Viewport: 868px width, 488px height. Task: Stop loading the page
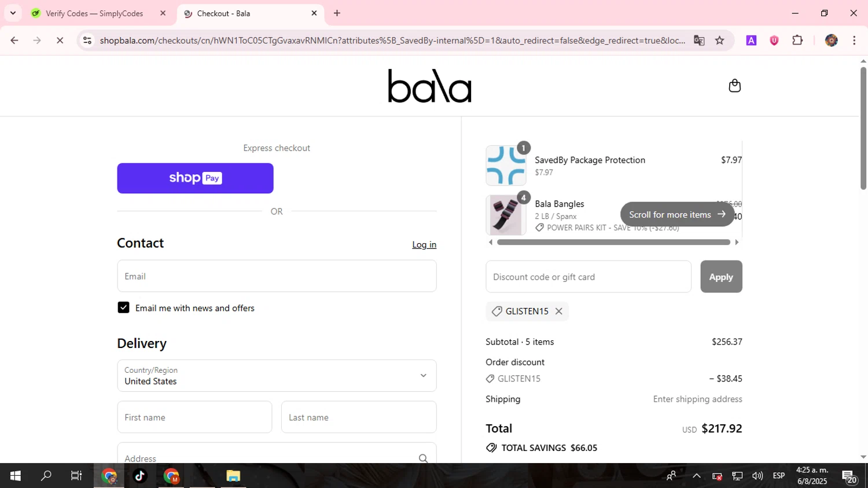60,41
